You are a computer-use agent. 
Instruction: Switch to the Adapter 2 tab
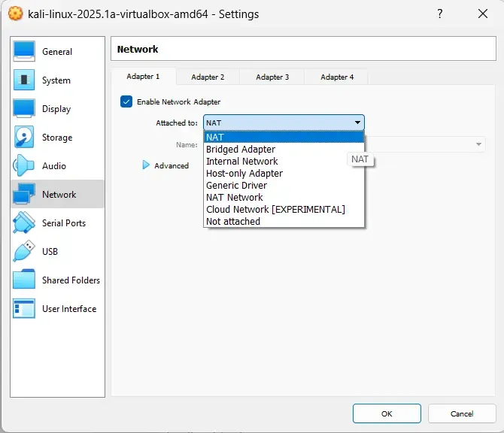tap(208, 77)
